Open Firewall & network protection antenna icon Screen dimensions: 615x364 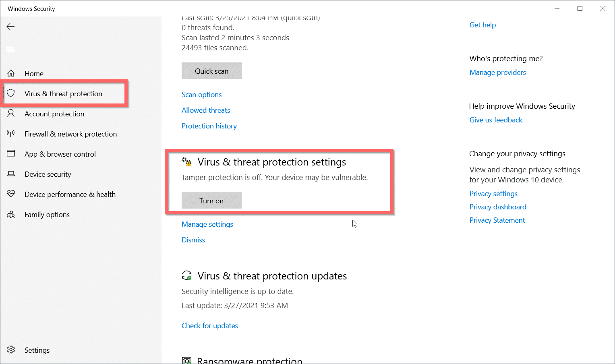tap(11, 134)
